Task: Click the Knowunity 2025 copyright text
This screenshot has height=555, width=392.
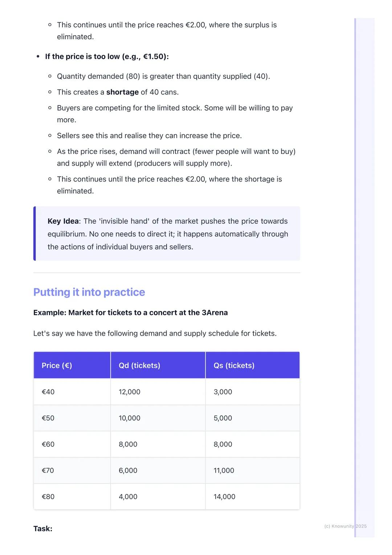Action: pyautogui.click(x=345, y=526)
